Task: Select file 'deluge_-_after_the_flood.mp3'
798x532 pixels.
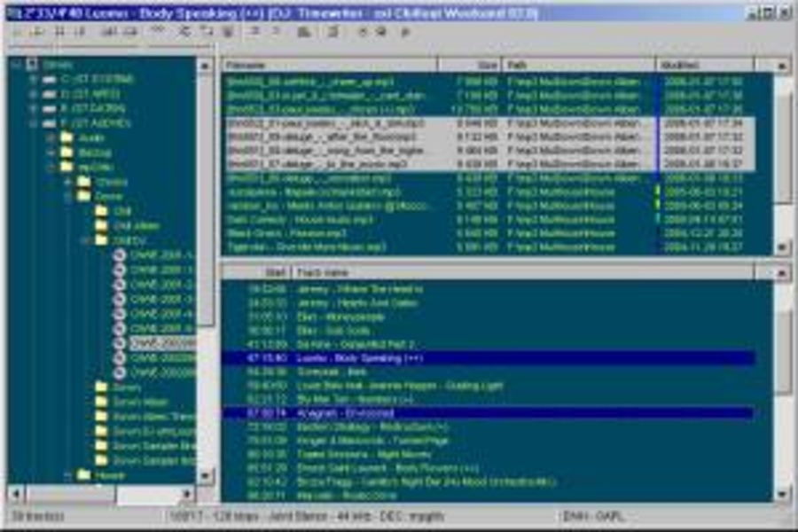Action: coord(489,137)
